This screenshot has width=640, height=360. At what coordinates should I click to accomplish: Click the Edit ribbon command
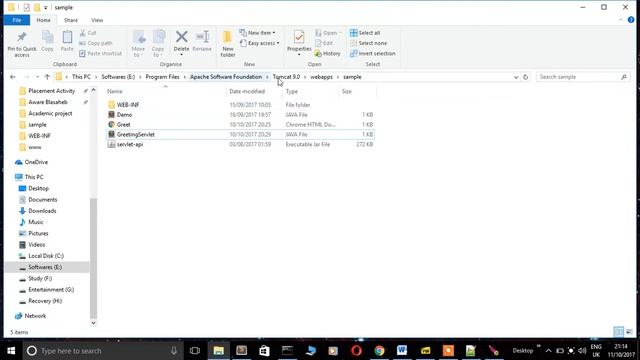(324, 43)
